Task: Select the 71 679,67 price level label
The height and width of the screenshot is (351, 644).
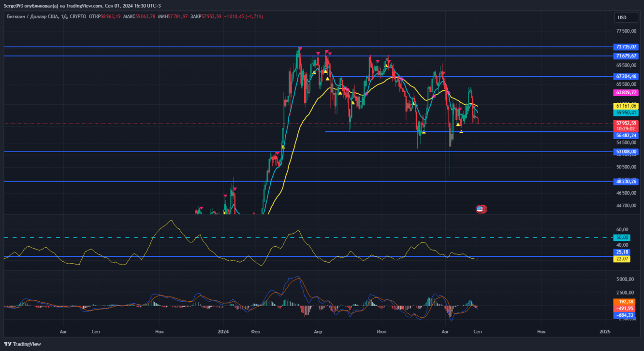Action: (626, 56)
